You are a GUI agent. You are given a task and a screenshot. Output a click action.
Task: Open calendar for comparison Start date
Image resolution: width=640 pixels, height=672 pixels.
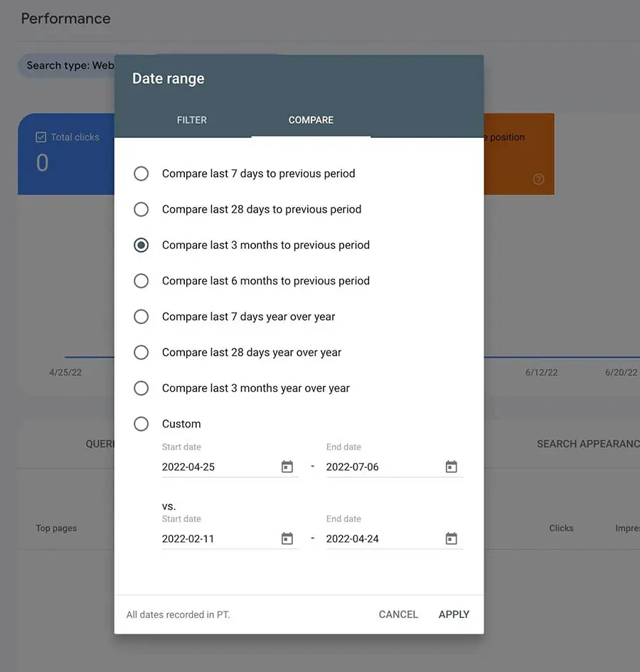click(287, 539)
